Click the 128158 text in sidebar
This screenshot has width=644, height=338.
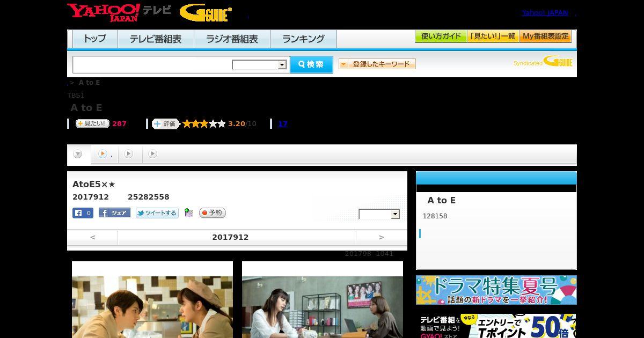coord(435,216)
